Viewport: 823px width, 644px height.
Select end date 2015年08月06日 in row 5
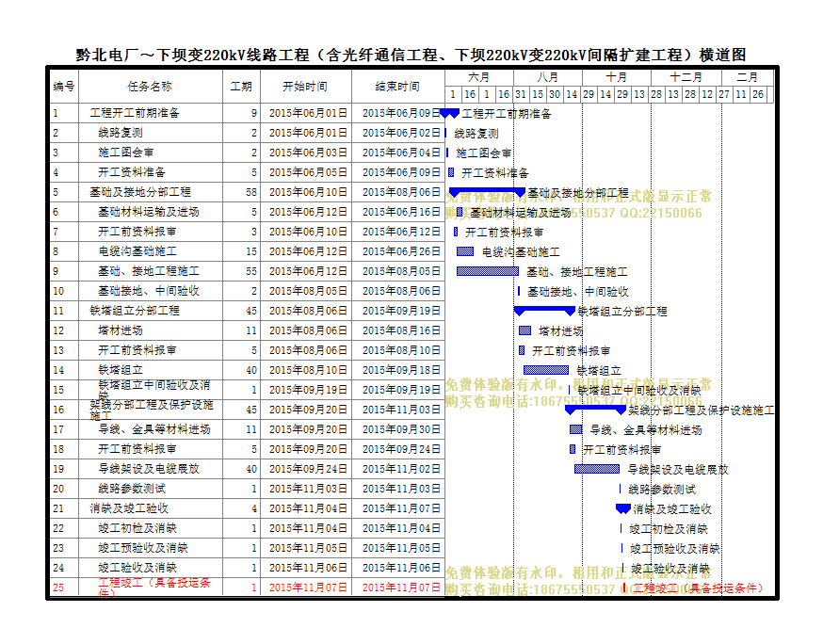[x=401, y=192]
